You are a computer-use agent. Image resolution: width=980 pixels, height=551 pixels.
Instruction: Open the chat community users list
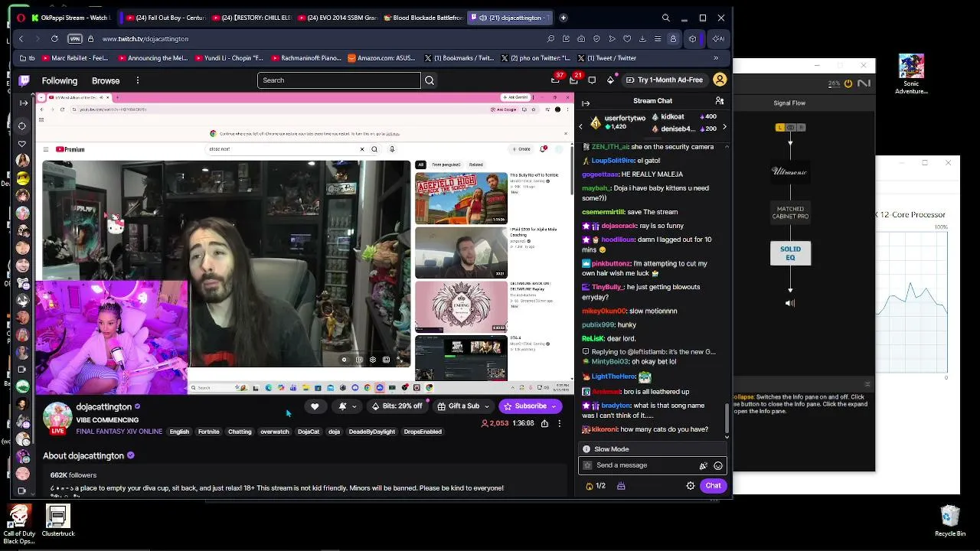tap(720, 101)
